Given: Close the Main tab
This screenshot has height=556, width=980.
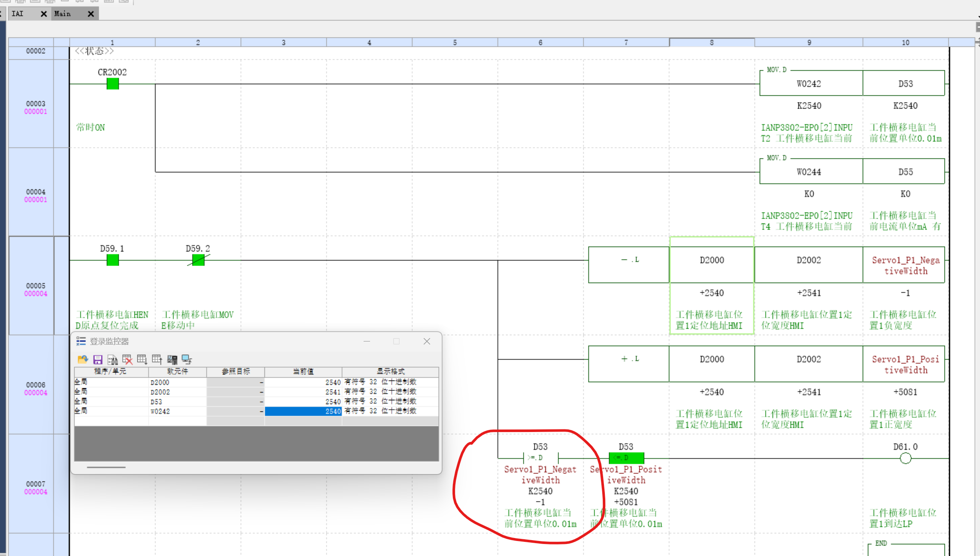Looking at the screenshot, I should click(91, 14).
